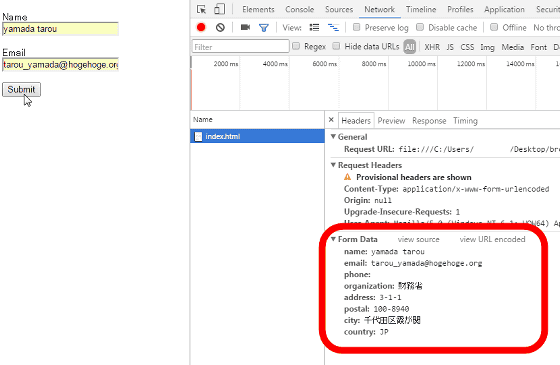Click the 8000 ms timeline marker

[374, 64]
